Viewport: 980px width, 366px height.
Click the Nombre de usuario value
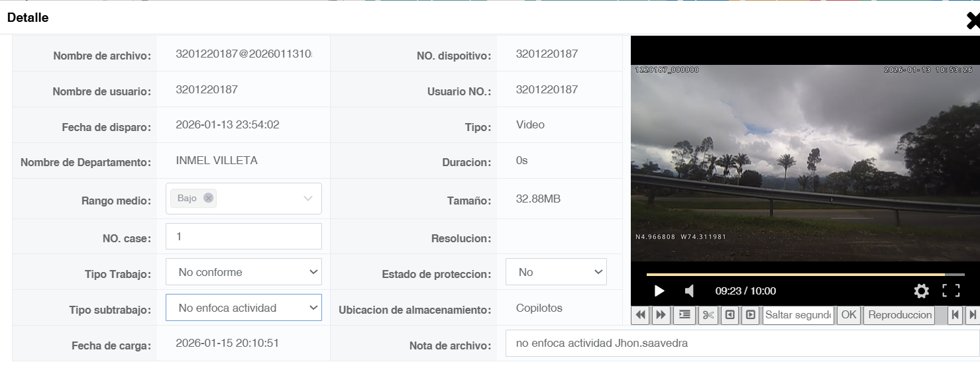click(x=207, y=89)
